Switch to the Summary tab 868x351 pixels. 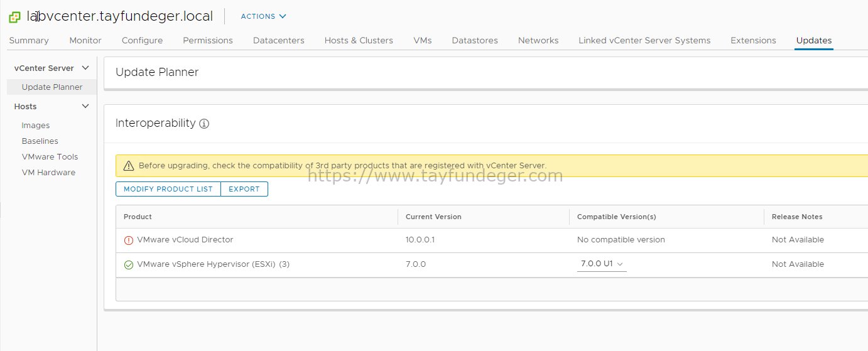coord(29,40)
